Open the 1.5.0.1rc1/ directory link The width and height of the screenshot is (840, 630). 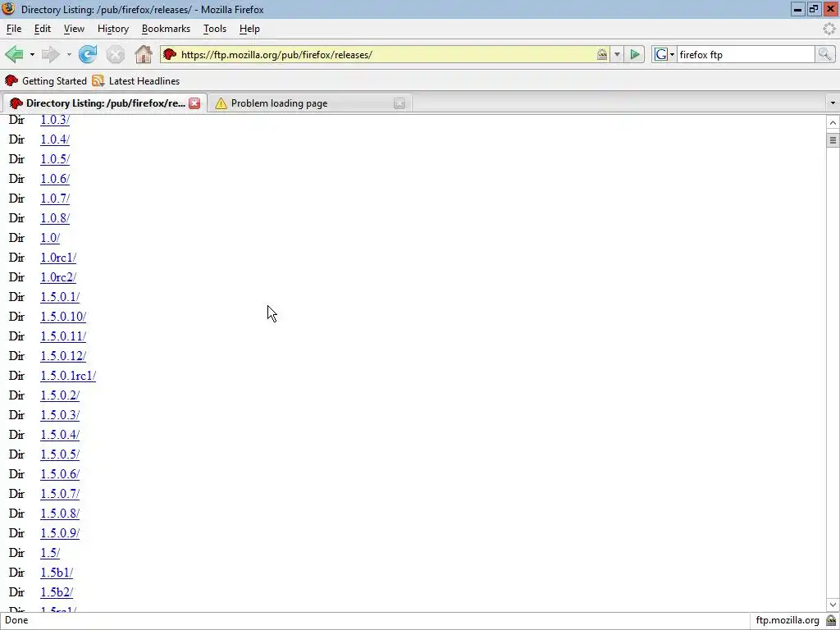68,376
